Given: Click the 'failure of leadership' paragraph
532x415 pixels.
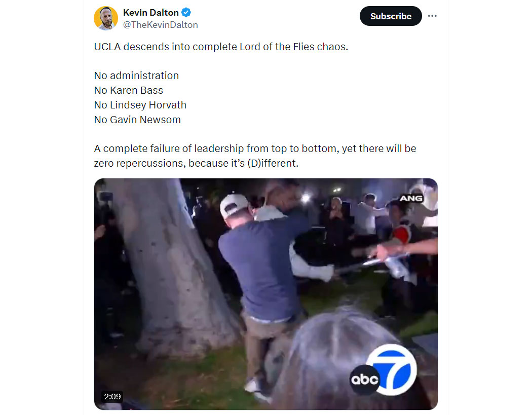Looking at the screenshot, I should tap(255, 156).
